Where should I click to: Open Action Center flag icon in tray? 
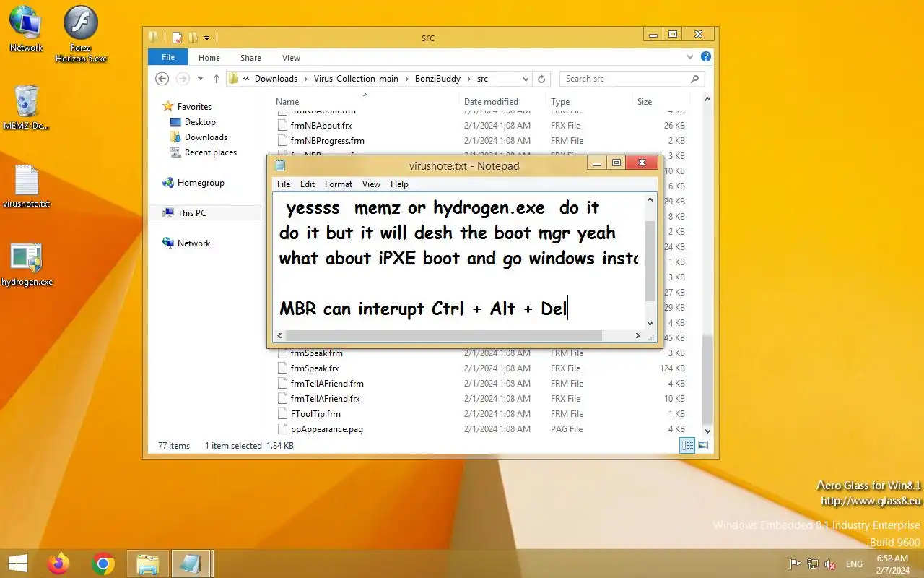(x=795, y=564)
